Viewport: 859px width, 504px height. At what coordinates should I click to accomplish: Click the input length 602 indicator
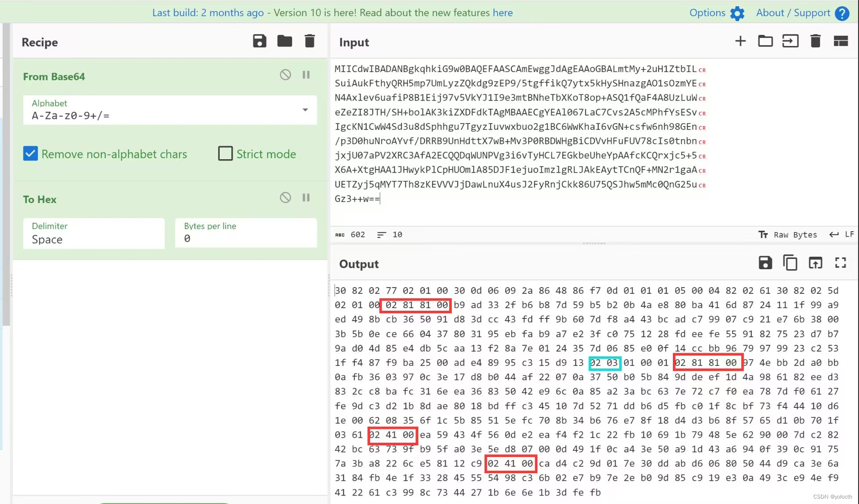pos(350,235)
